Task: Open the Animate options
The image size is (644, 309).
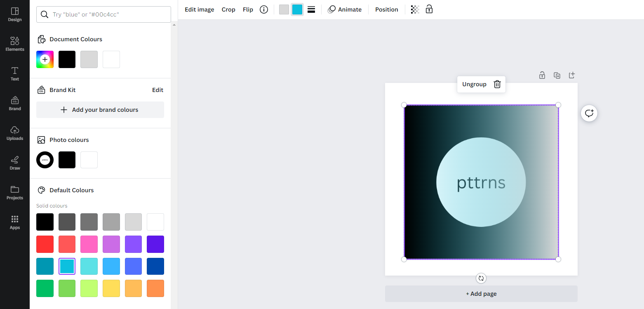Action: tap(345, 9)
